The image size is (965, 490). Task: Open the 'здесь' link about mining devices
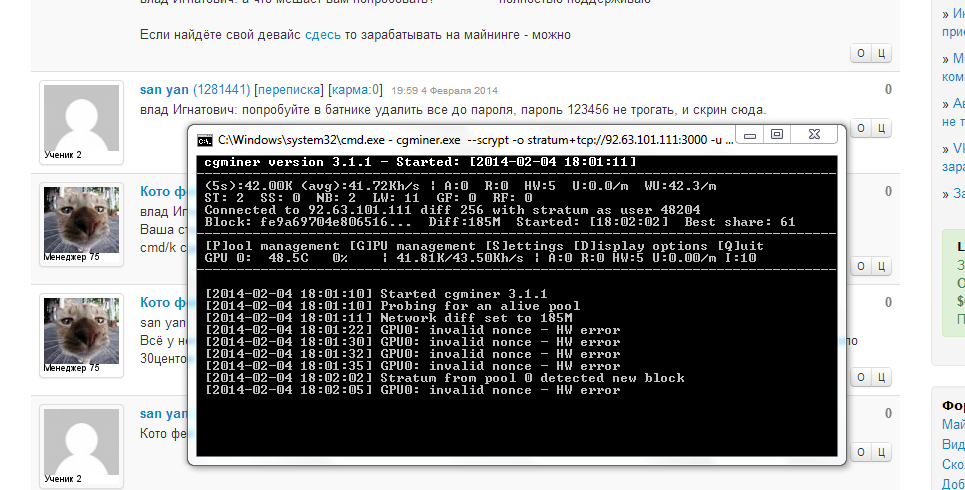click(322, 34)
